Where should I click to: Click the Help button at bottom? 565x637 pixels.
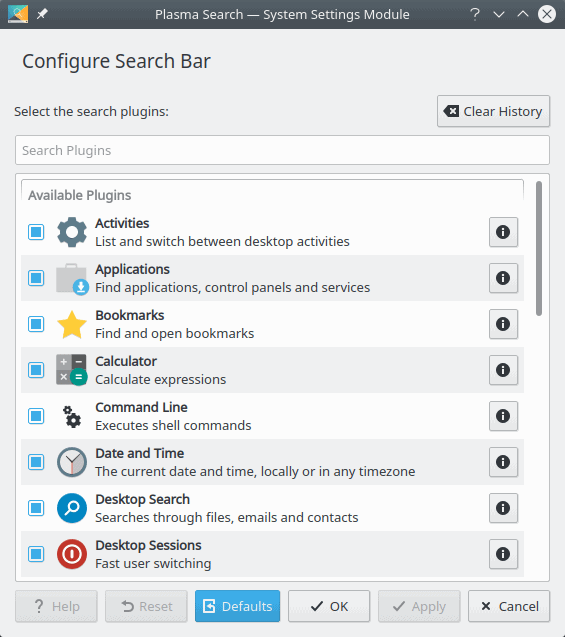click(x=56, y=606)
